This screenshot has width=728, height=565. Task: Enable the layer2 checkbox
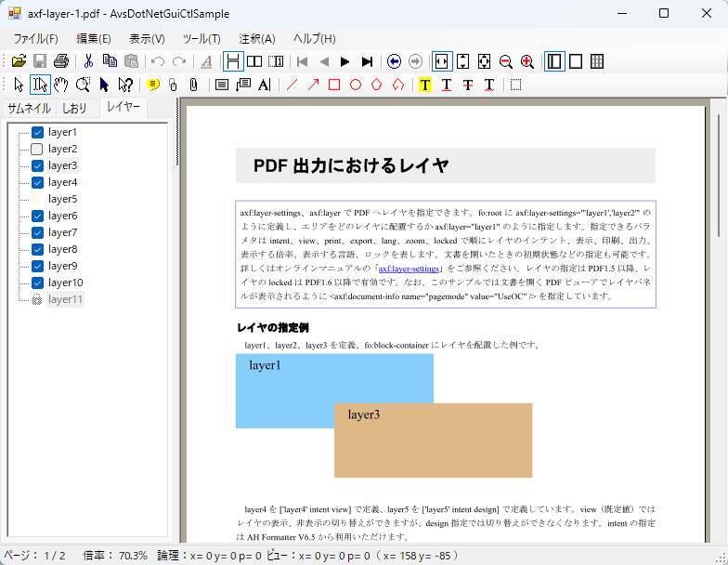point(37,149)
